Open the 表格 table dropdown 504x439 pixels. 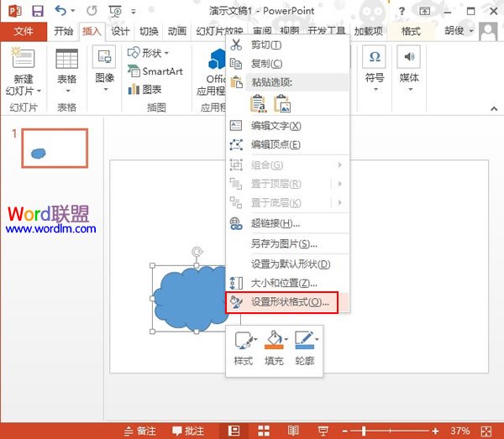click(67, 70)
